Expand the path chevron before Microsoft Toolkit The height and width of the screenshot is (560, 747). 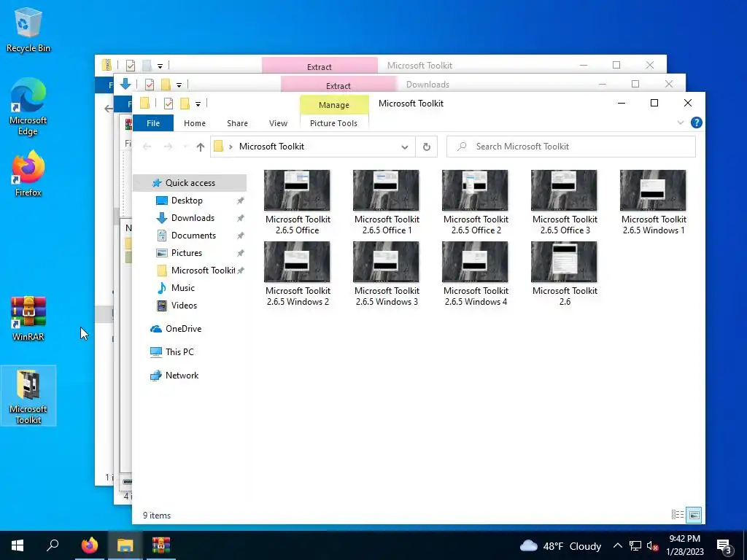231,147
